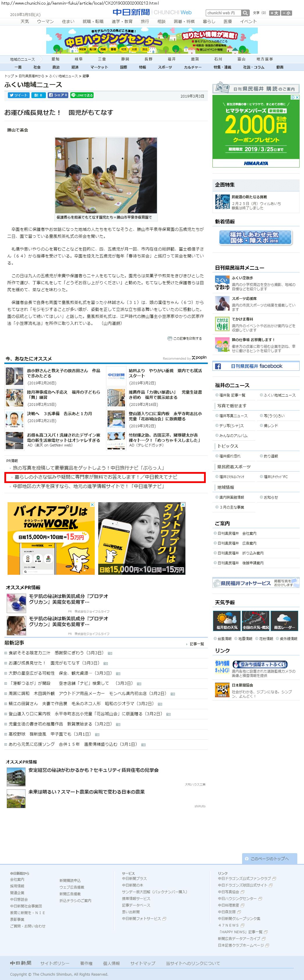The height and width of the screenshot is (980, 304).
Task: Open 天気 in the top menu
Action: [x=25, y=21]
